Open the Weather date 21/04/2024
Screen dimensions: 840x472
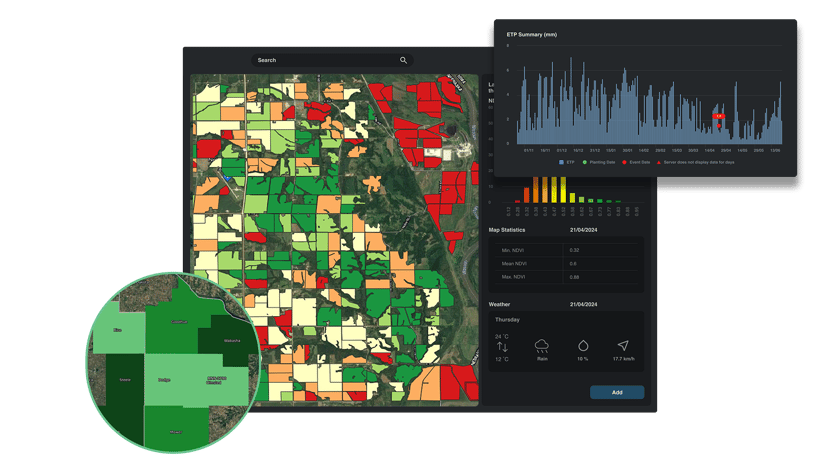point(582,303)
